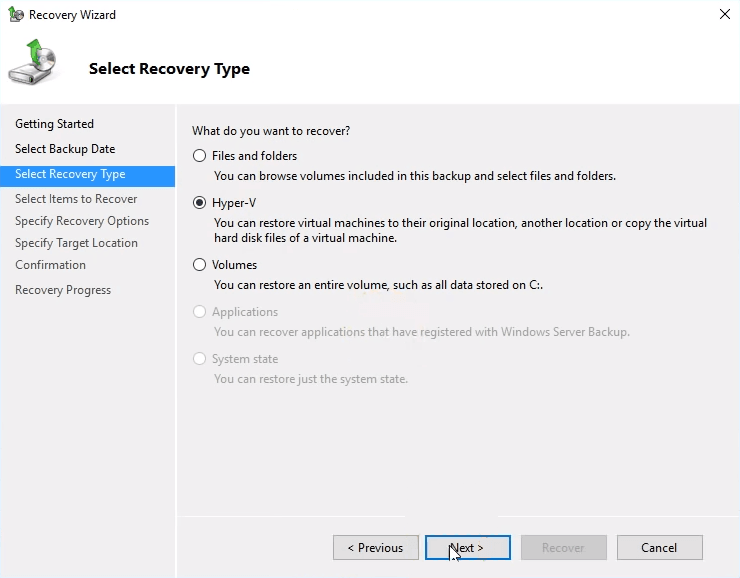Cancel the Recovery Wizard

(x=659, y=548)
